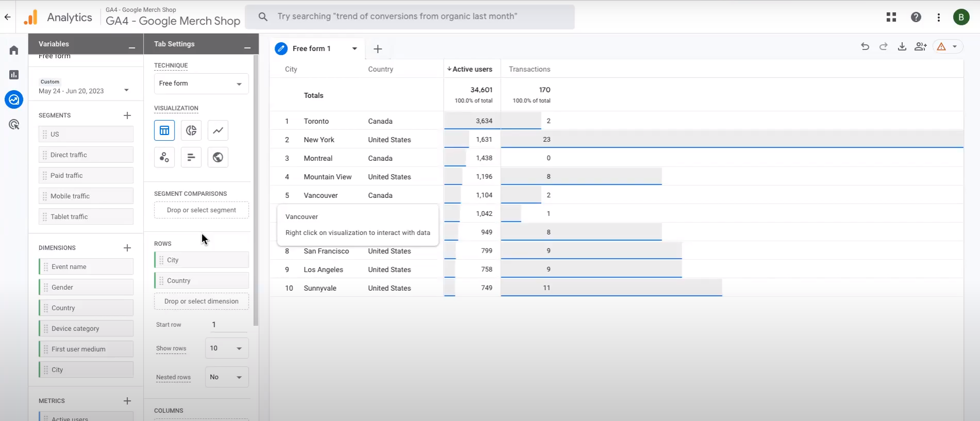This screenshot has width=980, height=421.
Task: Open the Technique dropdown showing Free form
Action: point(201,83)
